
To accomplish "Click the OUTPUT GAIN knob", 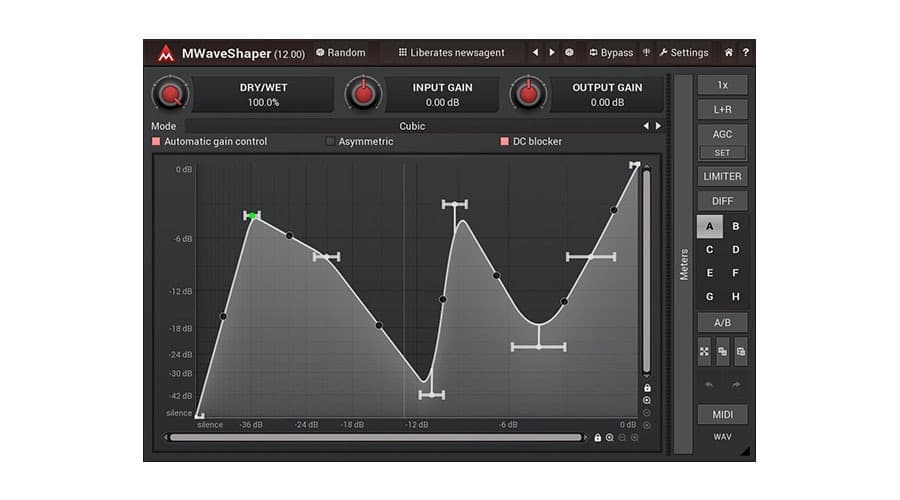I will click(x=528, y=94).
